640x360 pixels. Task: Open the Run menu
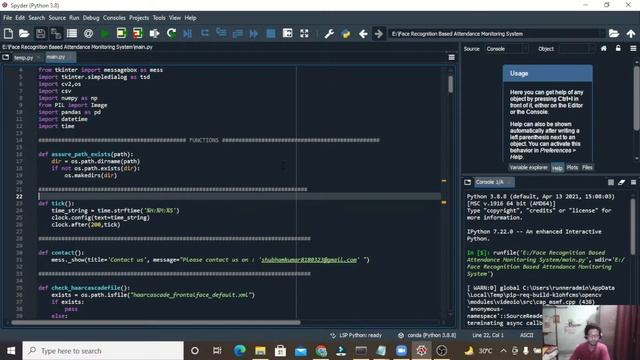74,18
